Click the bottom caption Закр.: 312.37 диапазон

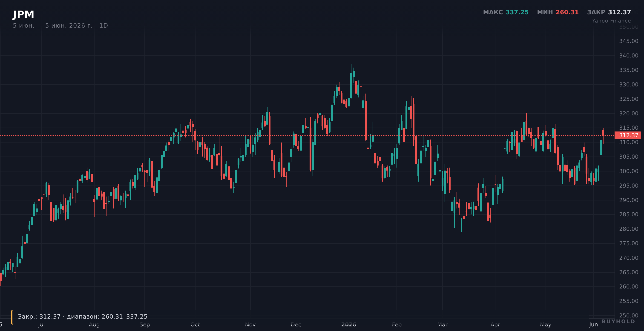(x=83, y=317)
